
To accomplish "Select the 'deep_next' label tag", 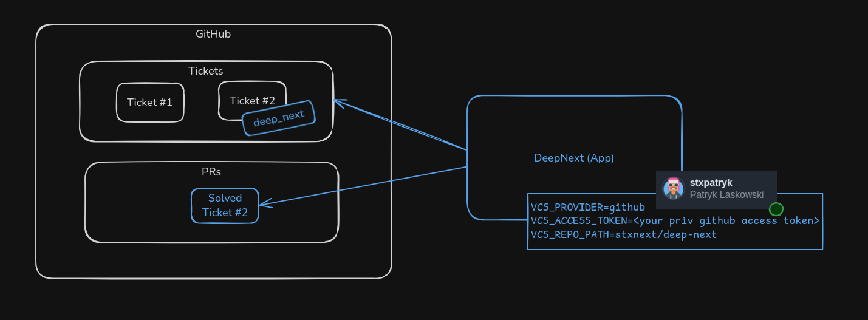I will (x=278, y=118).
